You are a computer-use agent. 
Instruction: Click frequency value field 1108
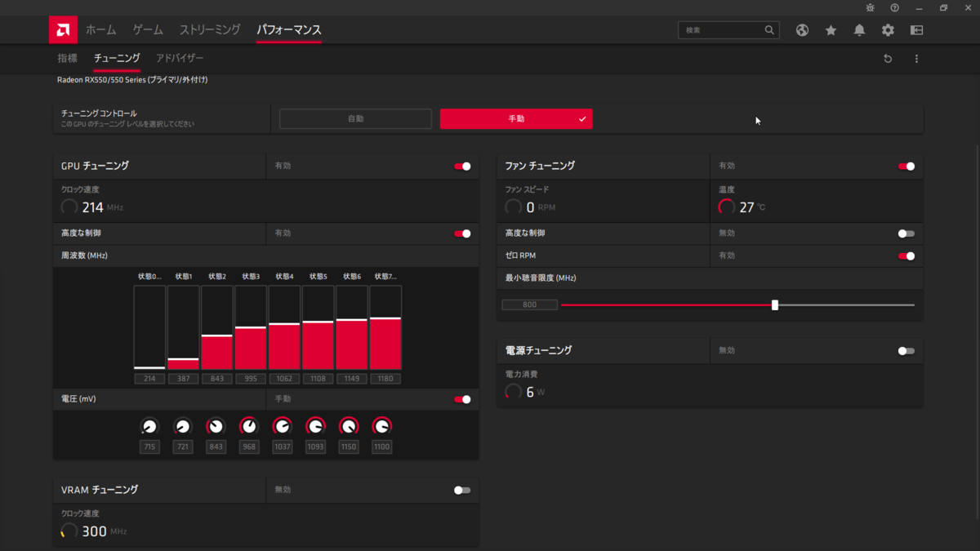(x=318, y=379)
